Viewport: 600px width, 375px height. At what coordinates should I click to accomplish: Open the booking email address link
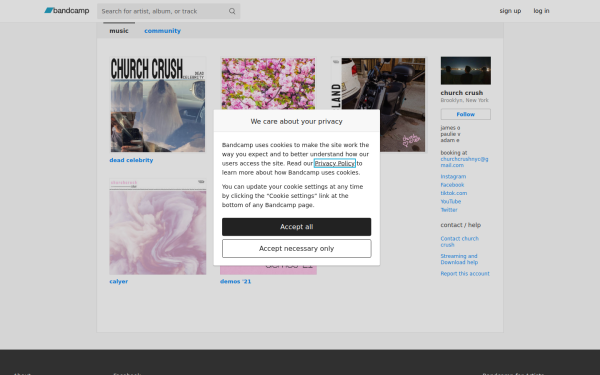click(x=464, y=162)
